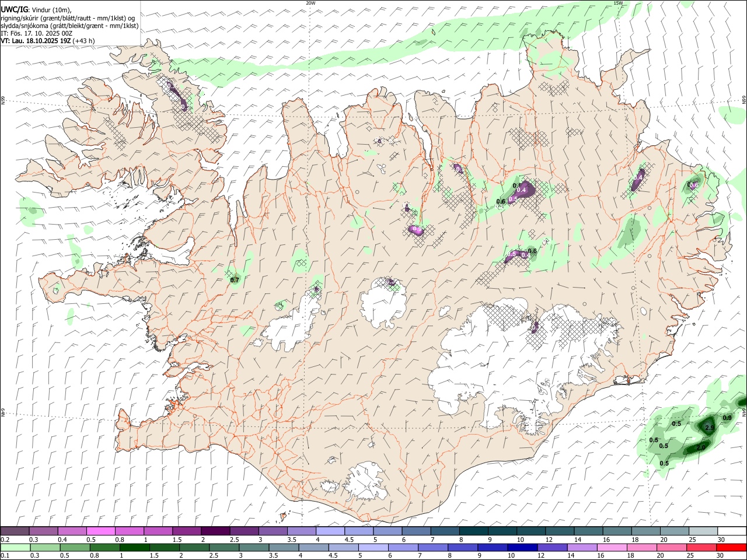Select the upper legend swatch labeled 7

coord(445,531)
